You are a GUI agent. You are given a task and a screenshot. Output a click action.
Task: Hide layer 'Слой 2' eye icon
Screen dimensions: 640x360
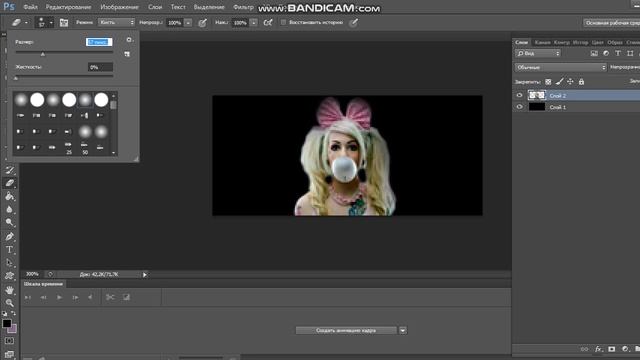tap(519, 95)
